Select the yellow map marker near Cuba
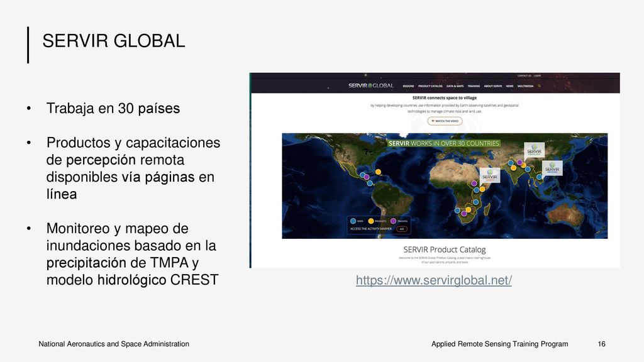 click(x=378, y=172)
